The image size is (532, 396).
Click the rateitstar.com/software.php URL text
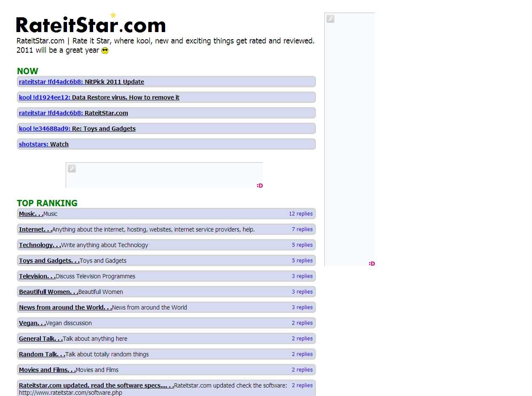point(70,393)
